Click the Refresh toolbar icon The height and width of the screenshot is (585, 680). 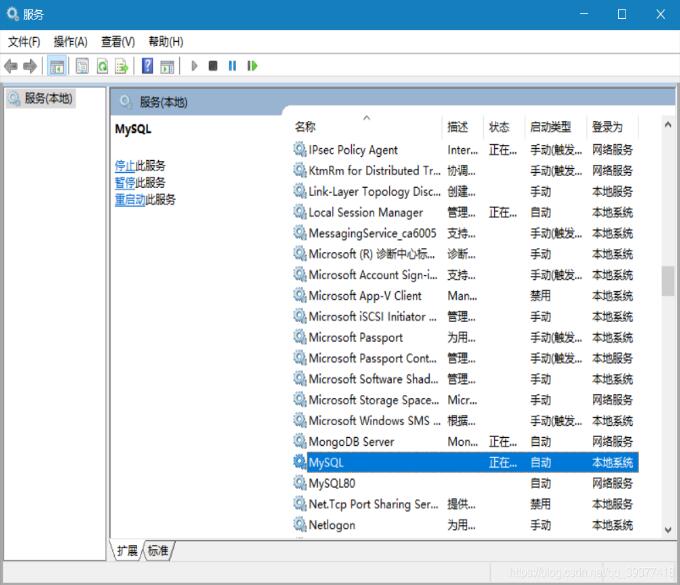click(x=102, y=66)
